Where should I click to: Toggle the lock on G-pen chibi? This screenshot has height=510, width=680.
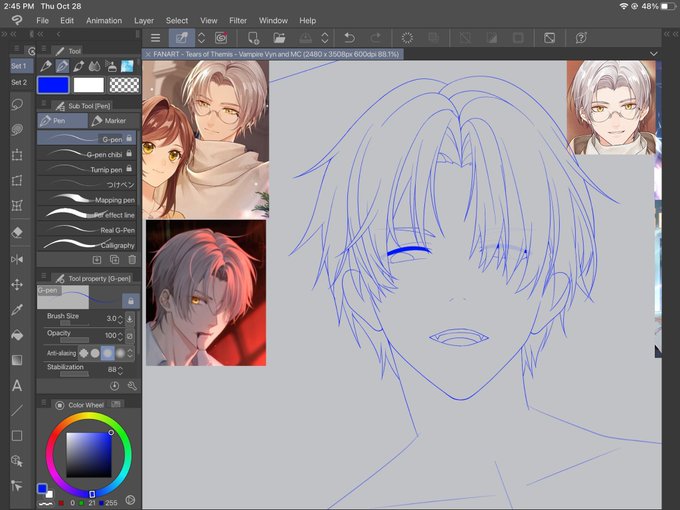point(129,154)
